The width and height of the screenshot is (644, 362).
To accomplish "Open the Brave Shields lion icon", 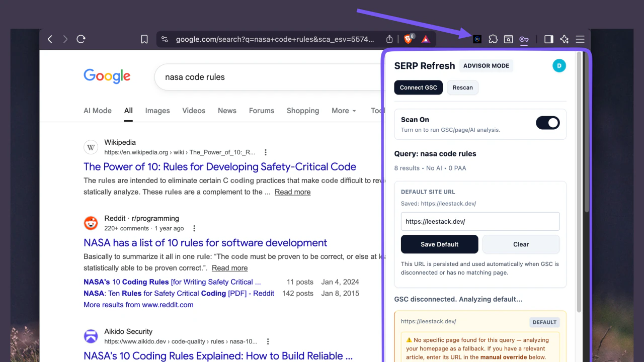I will tap(409, 39).
